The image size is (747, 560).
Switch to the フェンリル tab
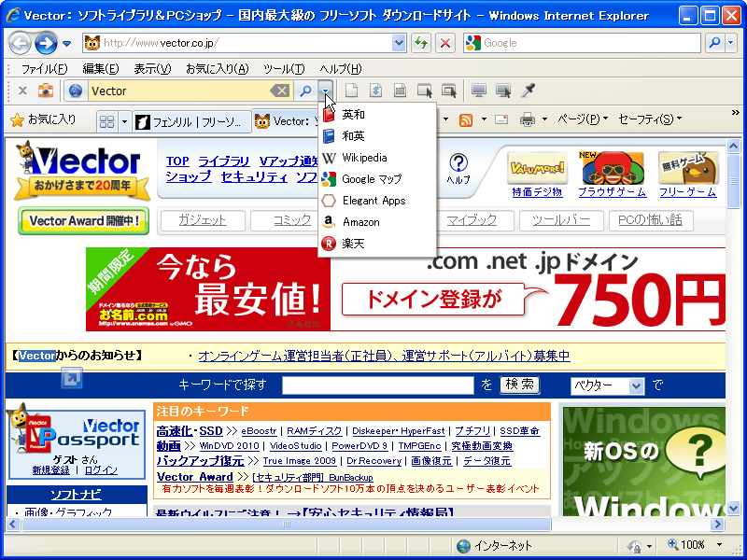tap(191, 122)
